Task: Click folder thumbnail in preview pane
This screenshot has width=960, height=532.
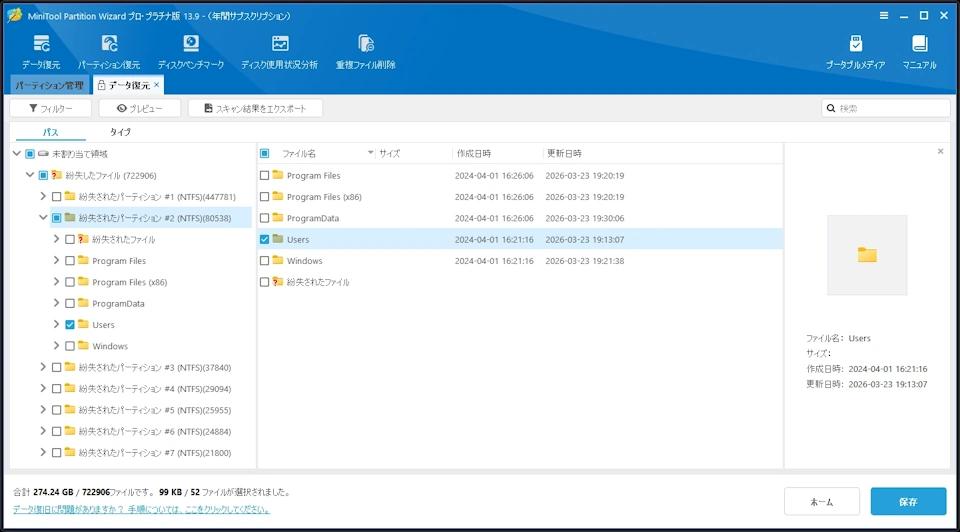Action: [x=867, y=255]
